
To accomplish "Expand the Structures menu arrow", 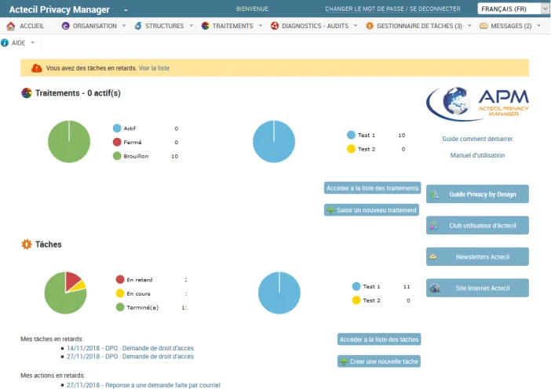I will (x=192, y=26).
